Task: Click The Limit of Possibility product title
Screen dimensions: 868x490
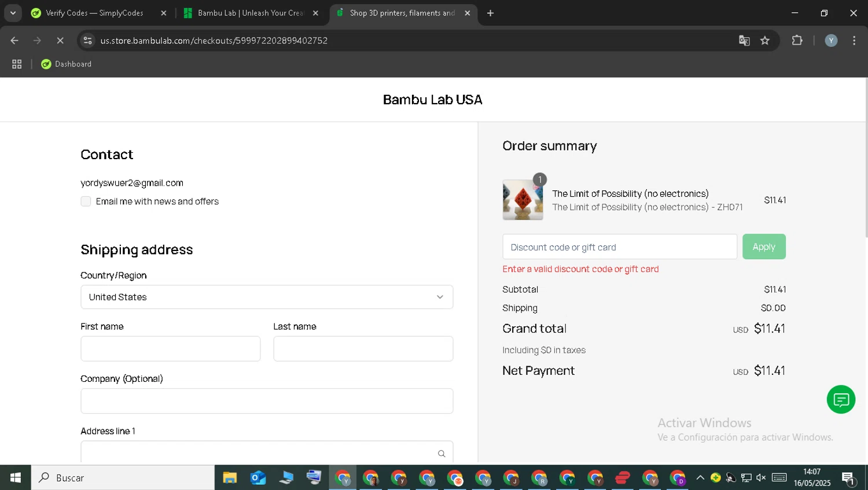Action: pos(630,194)
